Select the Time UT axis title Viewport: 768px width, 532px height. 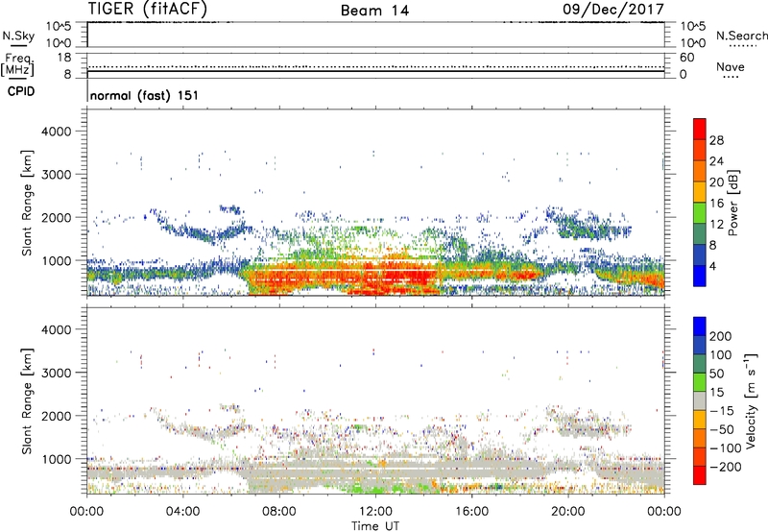pos(375,526)
